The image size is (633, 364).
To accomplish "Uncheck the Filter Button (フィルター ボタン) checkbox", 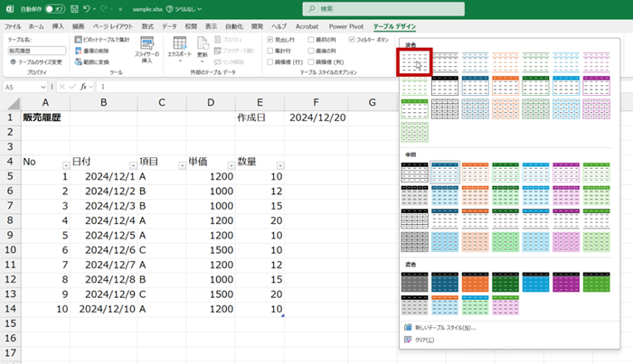I will [350, 41].
